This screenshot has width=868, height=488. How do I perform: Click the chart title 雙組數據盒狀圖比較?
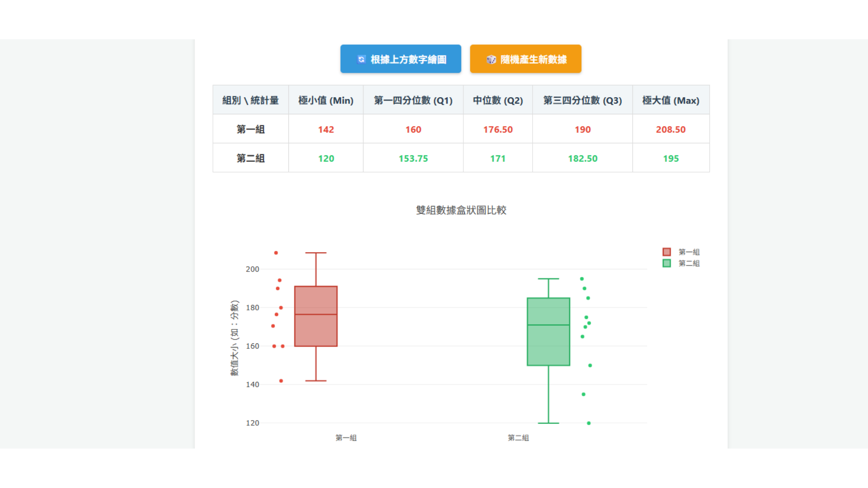pyautogui.click(x=461, y=210)
